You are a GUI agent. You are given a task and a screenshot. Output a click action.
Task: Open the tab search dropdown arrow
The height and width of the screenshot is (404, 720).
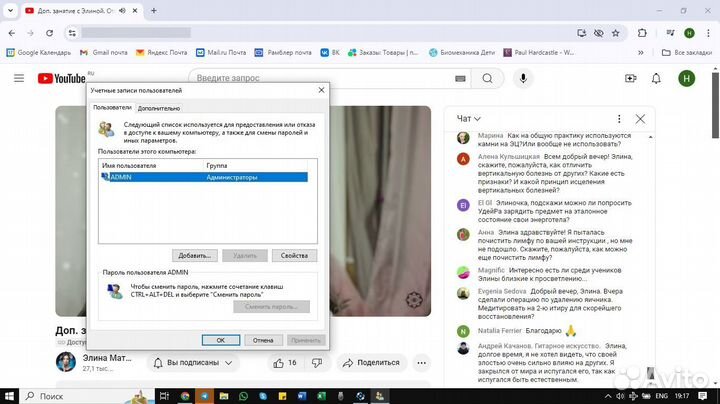[x=10, y=11]
